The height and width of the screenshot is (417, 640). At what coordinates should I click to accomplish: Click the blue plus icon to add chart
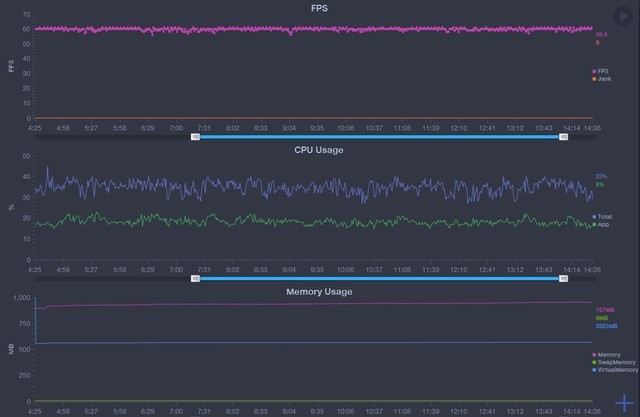[x=623, y=403]
